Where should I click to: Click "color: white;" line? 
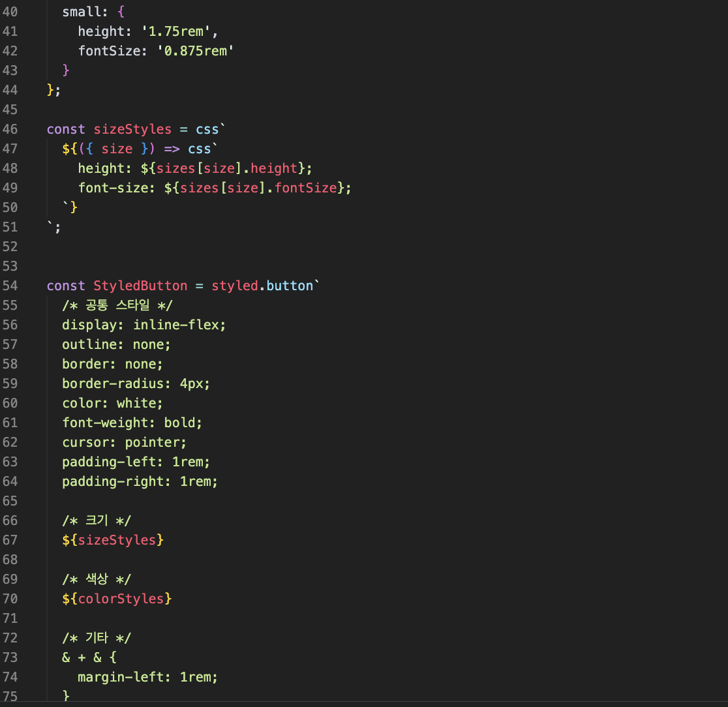113,403
